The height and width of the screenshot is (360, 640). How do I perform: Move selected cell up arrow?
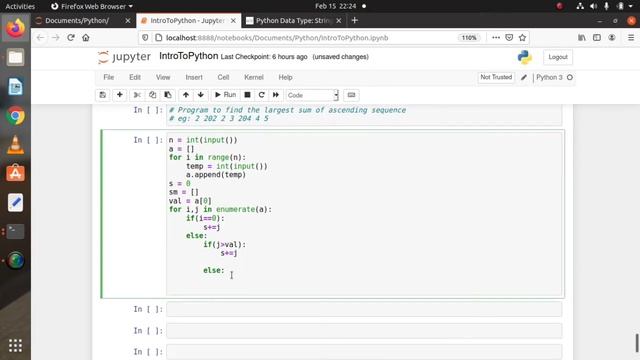click(186, 95)
